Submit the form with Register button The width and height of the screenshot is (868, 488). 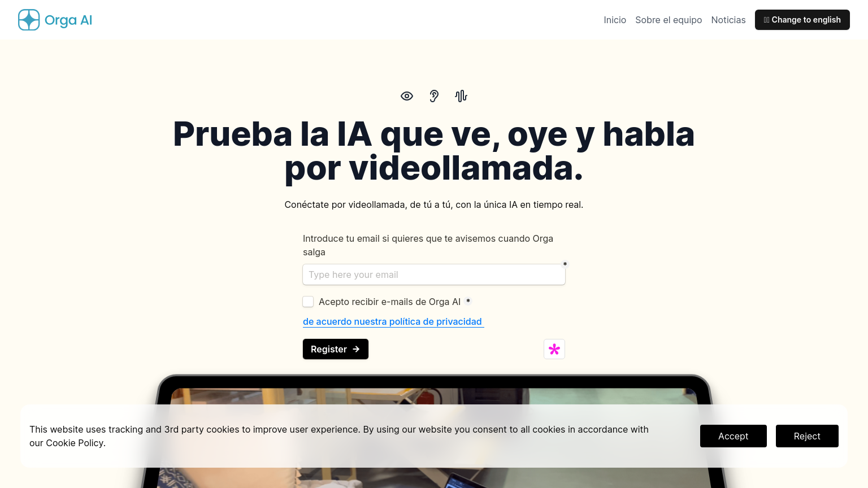click(336, 349)
